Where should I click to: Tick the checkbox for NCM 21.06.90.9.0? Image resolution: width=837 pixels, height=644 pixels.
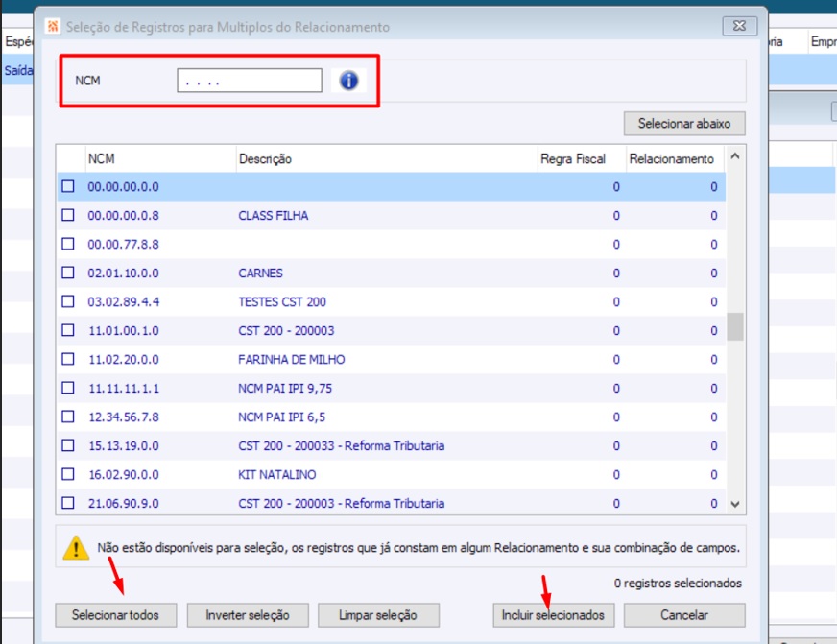(x=68, y=503)
